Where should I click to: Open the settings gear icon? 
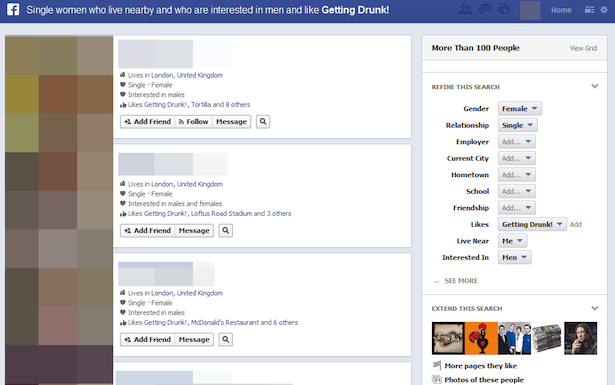point(604,10)
